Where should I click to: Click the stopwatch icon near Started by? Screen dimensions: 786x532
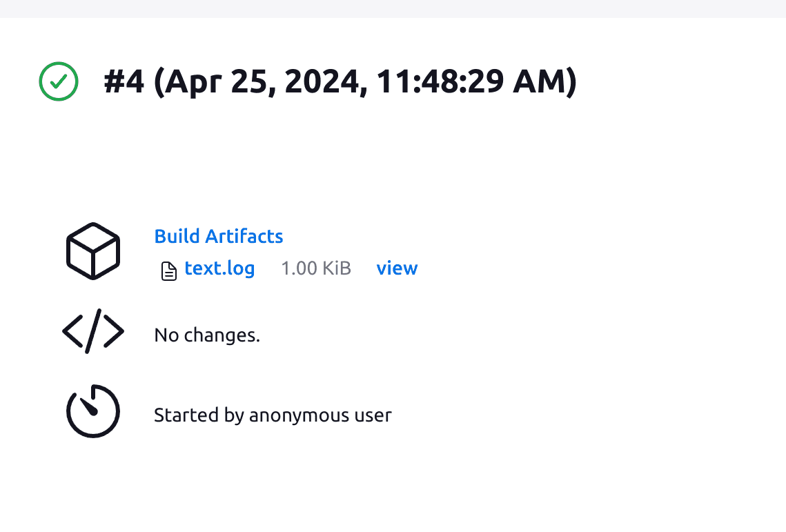92,411
